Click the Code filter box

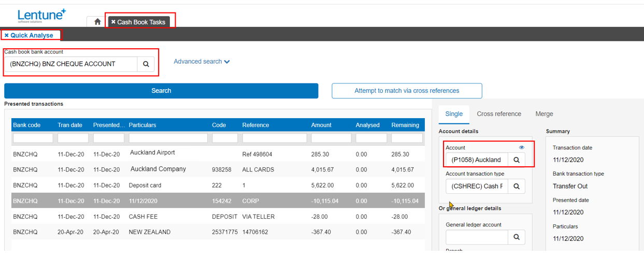point(225,138)
